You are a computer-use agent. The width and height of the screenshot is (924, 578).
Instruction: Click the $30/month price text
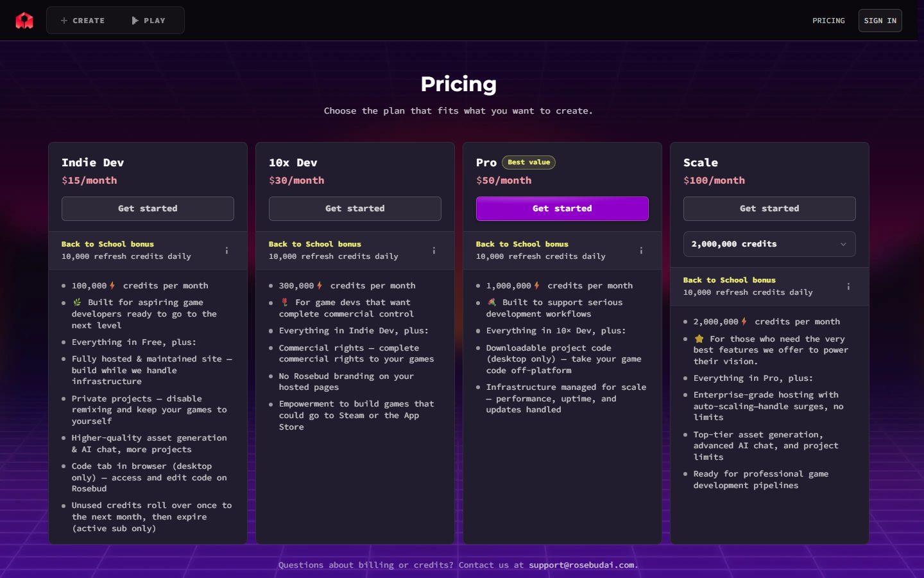(x=296, y=180)
